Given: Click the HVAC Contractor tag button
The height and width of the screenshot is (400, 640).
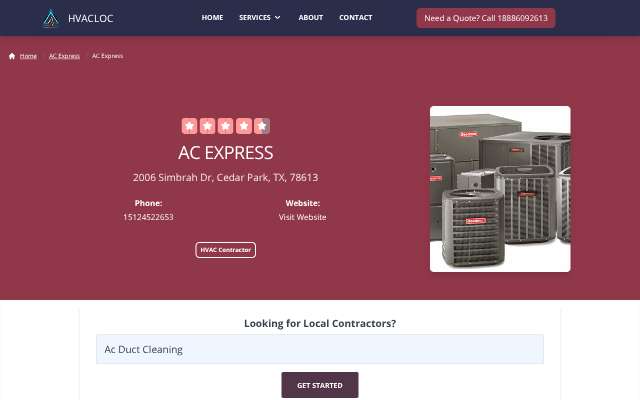Looking at the screenshot, I should (225, 250).
